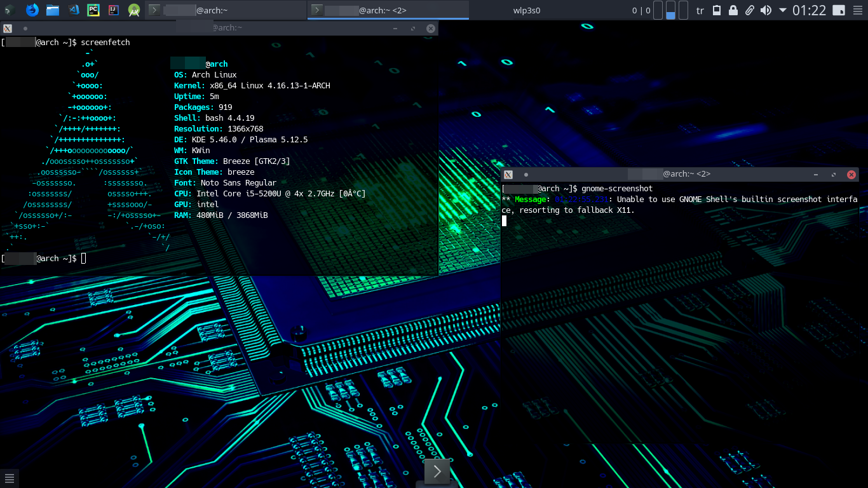Click the 'Shell: bash 4.4.19' line
The width and height of the screenshot is (868, 488).
tap(214, 118)
